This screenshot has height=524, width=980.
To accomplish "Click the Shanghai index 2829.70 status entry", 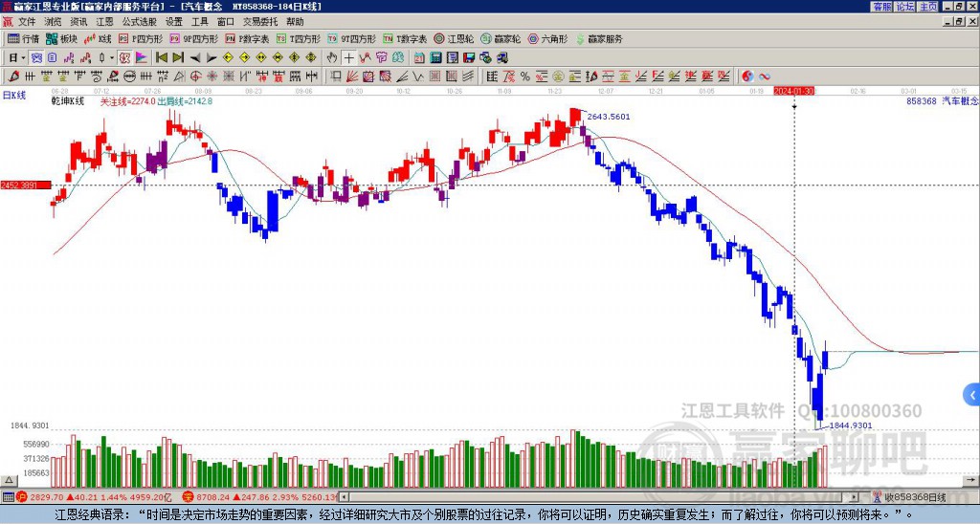I will pyautogui.click(x=95, y=497).
